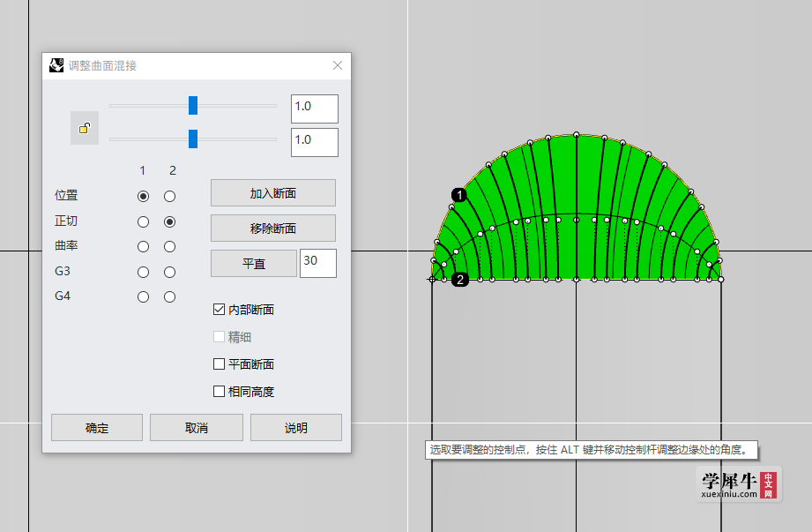Click the Rhino icon in dialog title
This screenshot has width=812, height=532.
56,65
